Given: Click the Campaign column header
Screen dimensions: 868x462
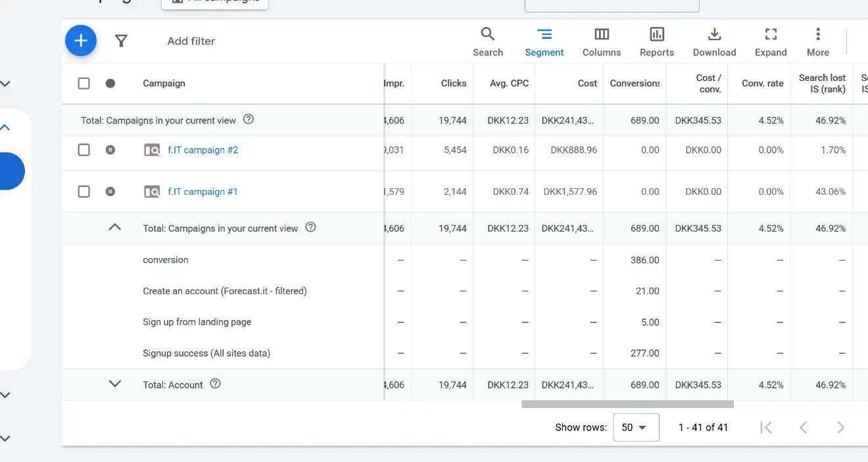Looking at the screenshot, I should [163, 83].
